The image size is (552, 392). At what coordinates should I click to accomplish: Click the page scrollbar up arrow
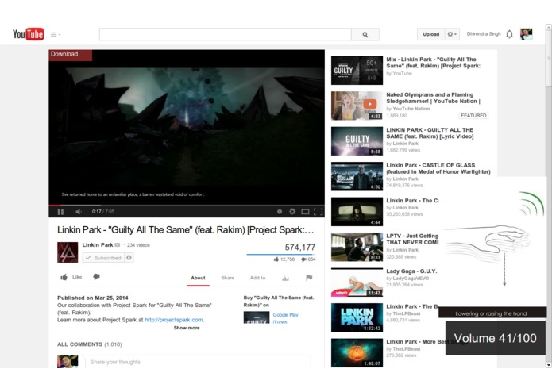549,27
